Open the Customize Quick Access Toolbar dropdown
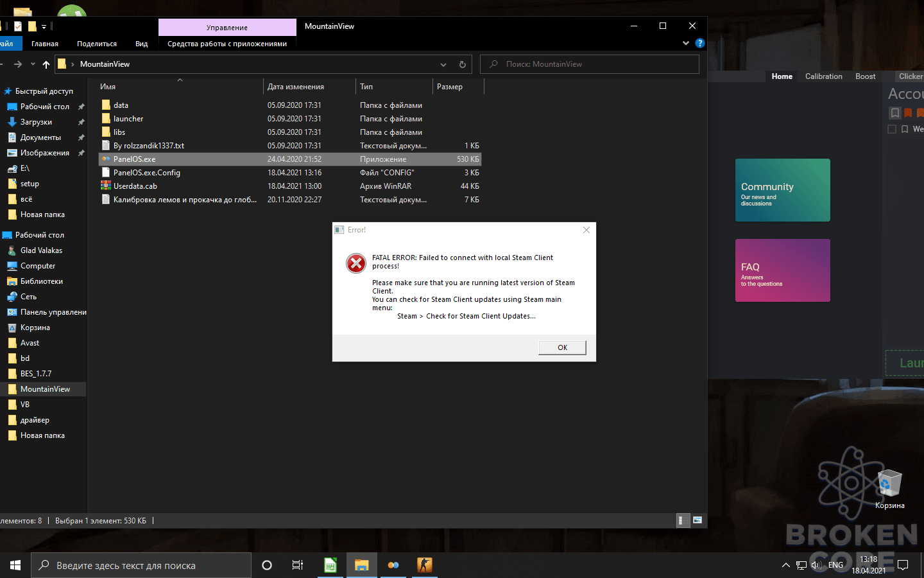924x578 pixels. [x=44, y=27]
